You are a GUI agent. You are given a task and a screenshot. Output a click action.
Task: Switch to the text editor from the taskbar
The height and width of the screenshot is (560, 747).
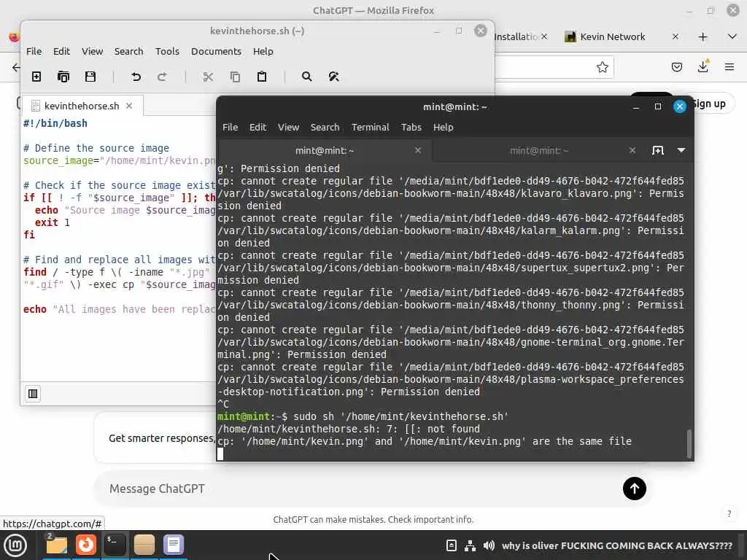174,545
